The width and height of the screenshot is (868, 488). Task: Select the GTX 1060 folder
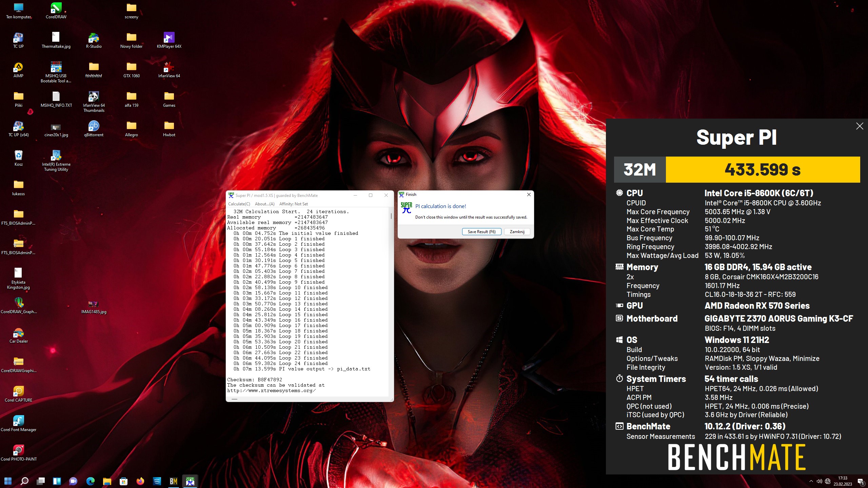(x=131, y=69)
